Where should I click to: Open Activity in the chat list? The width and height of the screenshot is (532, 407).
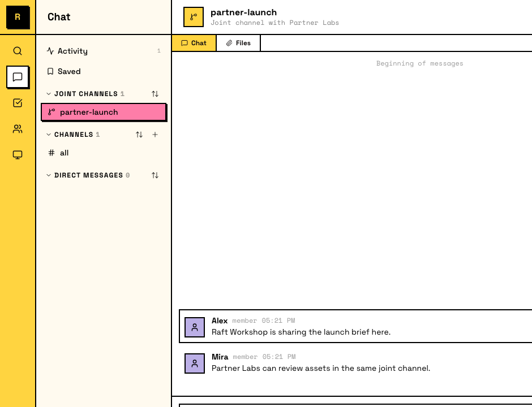click(104, 51)
